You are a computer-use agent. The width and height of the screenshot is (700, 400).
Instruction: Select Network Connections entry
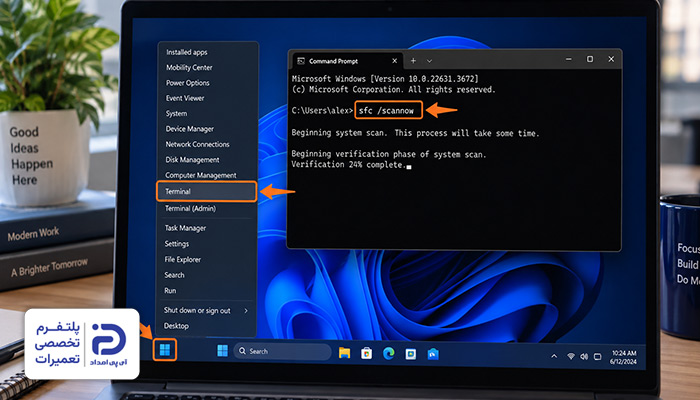[197, 144]
